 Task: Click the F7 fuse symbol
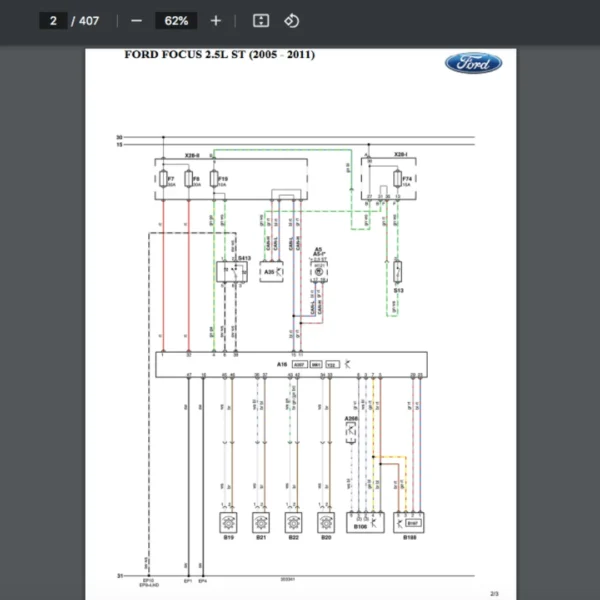pos(163,180)
